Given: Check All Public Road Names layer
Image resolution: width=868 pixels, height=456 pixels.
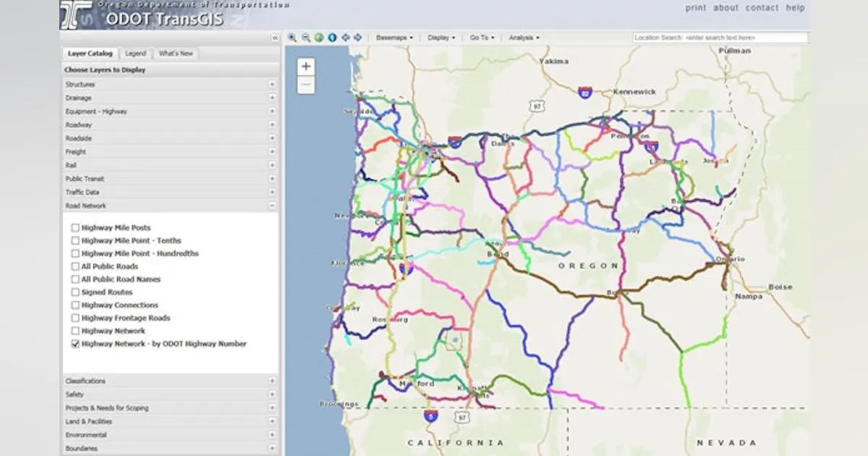Looking at the screenshot, I should pos(75,279).
